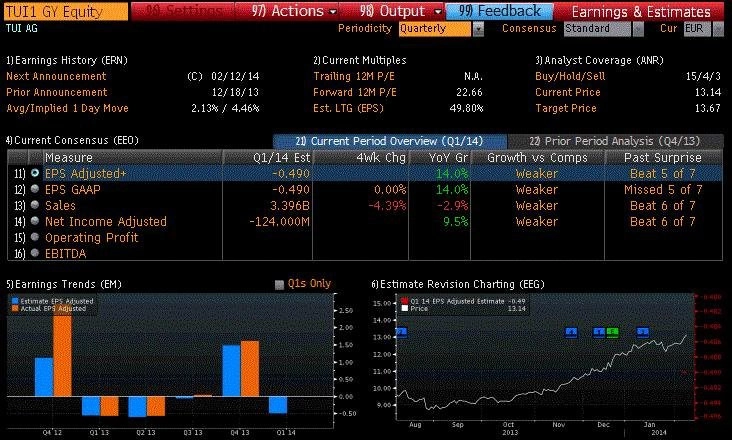Image resolution: width=732 pixels, height=440 pixels.
Task: Click the Sales YoY growth -2.9%
Action: [453, 206]
